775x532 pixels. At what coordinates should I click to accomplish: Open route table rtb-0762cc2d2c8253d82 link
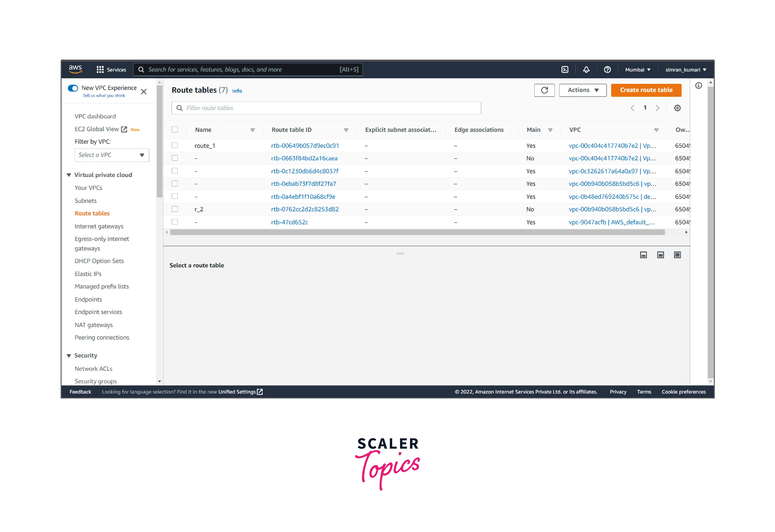tap(304, 209)
